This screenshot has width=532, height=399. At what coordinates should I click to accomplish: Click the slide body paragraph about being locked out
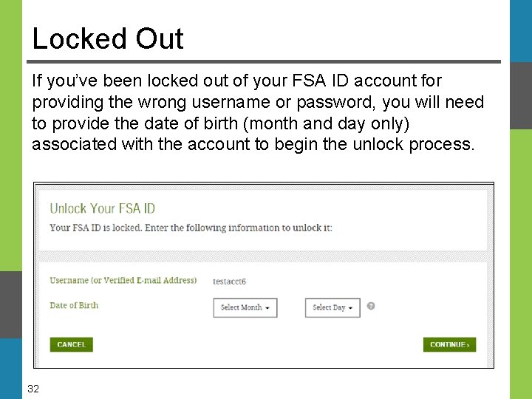(x=258, y=112)
